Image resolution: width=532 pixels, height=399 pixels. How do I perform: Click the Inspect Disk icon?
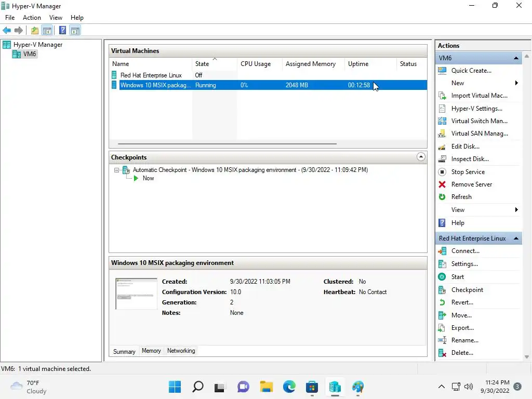pyautogui.click(x=442, y=159)
